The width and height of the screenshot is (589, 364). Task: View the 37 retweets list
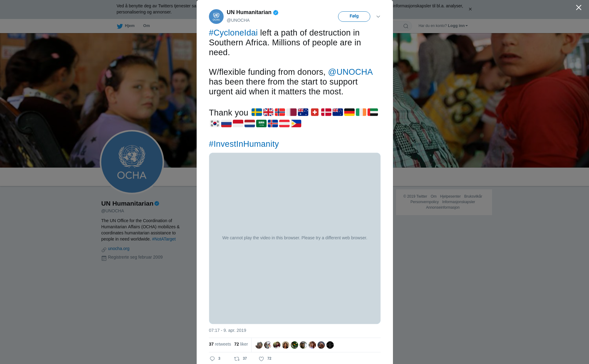click(x=220, y=344)
